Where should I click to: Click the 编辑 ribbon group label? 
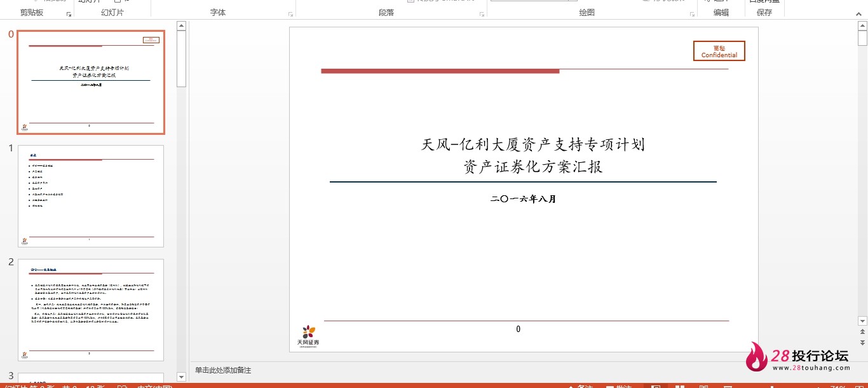721,13
